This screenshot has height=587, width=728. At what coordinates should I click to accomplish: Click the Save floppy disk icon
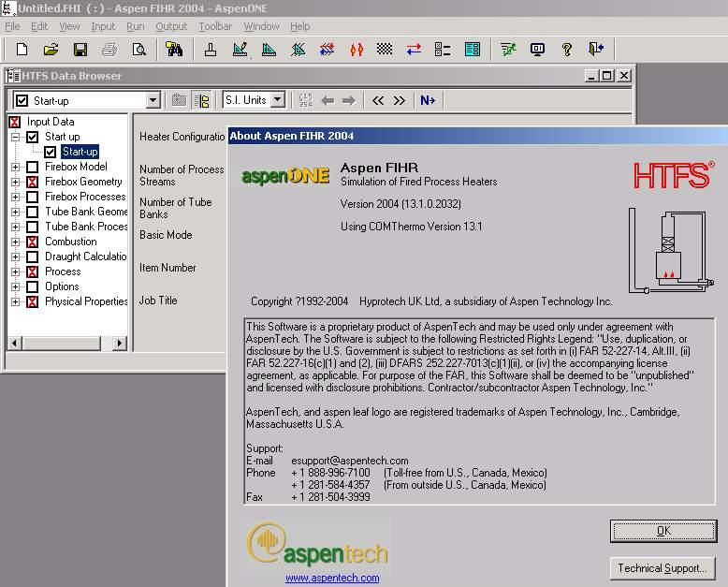pos(80,50)
